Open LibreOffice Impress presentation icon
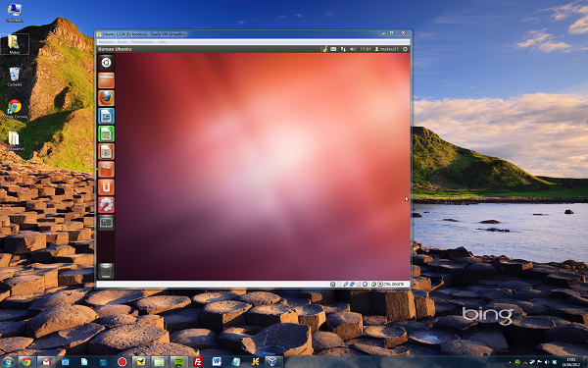The image size is (588, 368). coord(106,151)
